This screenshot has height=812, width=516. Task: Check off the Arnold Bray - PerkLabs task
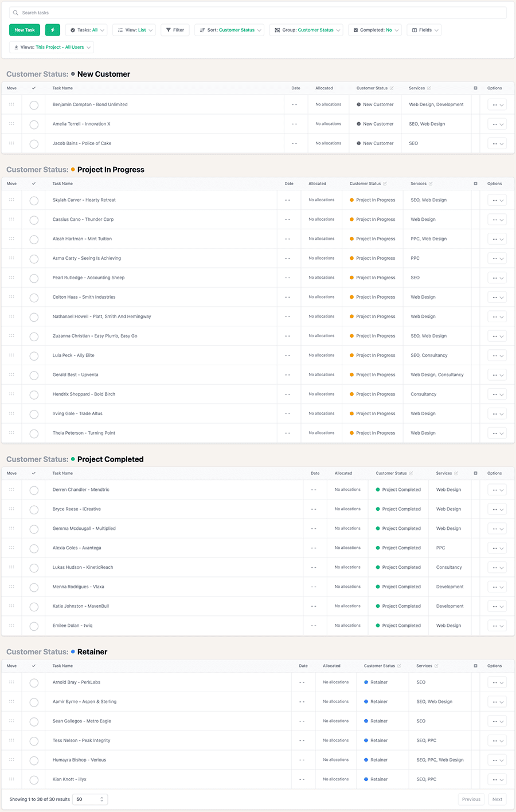click(x=34, y=683)
